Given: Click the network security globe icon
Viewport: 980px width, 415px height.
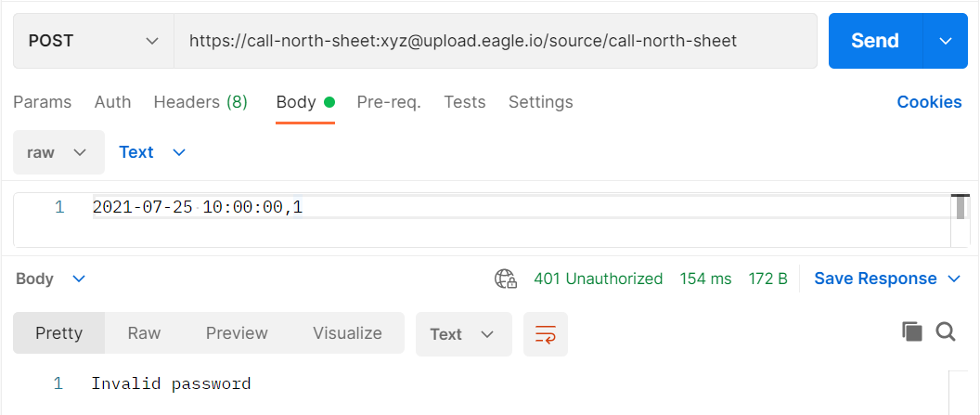Looking at the screenshot, I should [505, 279].
